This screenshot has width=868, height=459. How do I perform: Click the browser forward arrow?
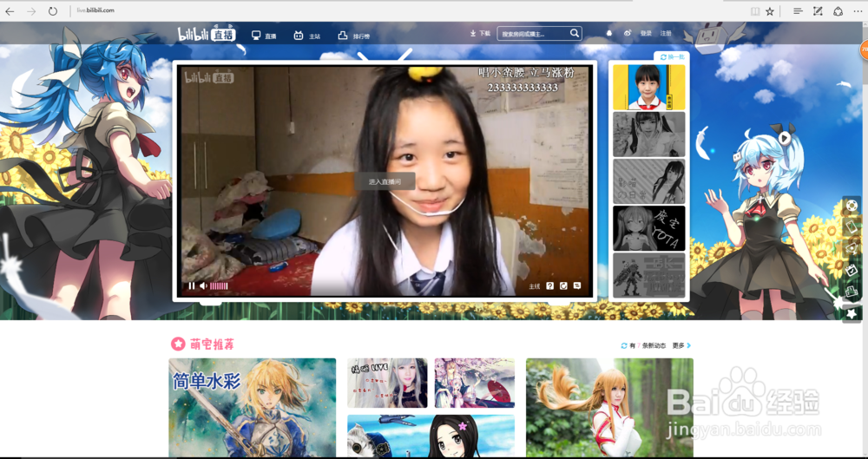pos(31,11)
